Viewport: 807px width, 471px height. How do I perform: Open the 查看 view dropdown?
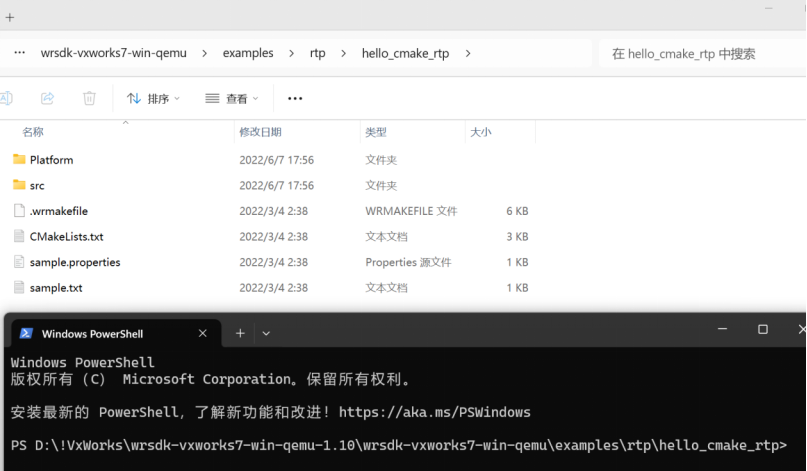click(231, 98)
